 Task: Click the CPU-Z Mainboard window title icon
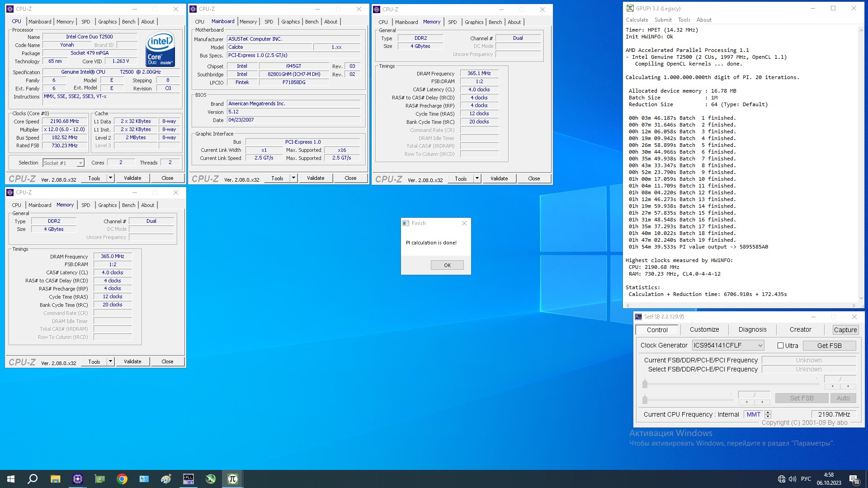[x=193, y=9]
